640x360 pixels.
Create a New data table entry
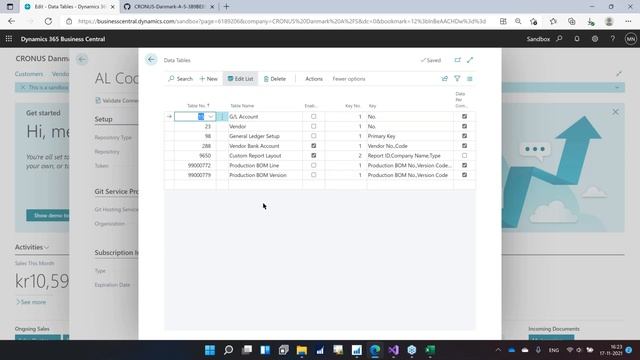(209, 79)
